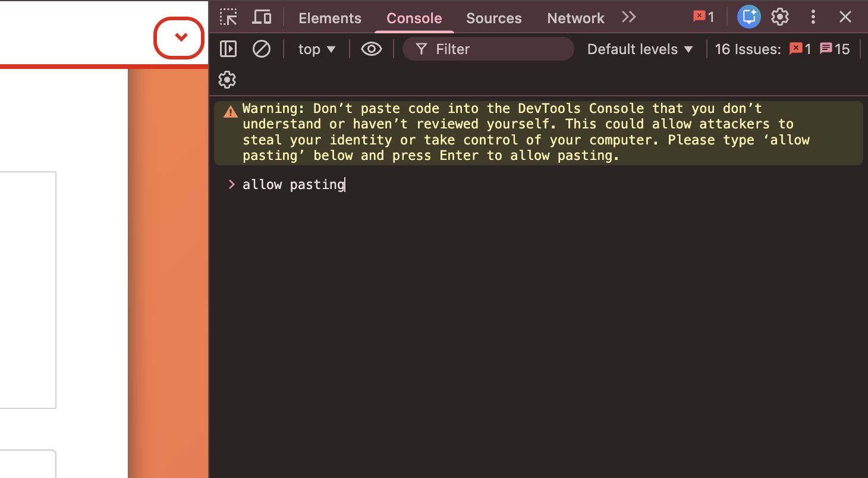
Task: Toggle the device toolbar icon
Action: click(x=262, y=17)
